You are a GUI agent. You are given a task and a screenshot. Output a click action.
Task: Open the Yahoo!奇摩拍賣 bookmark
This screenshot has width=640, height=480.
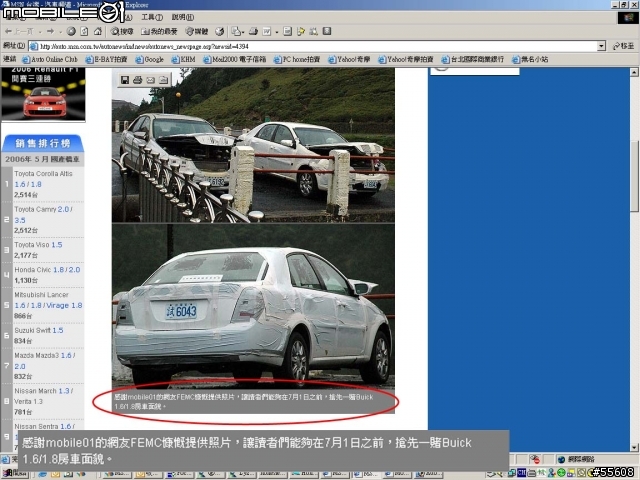pyautogui.click(x=405, y=60)
